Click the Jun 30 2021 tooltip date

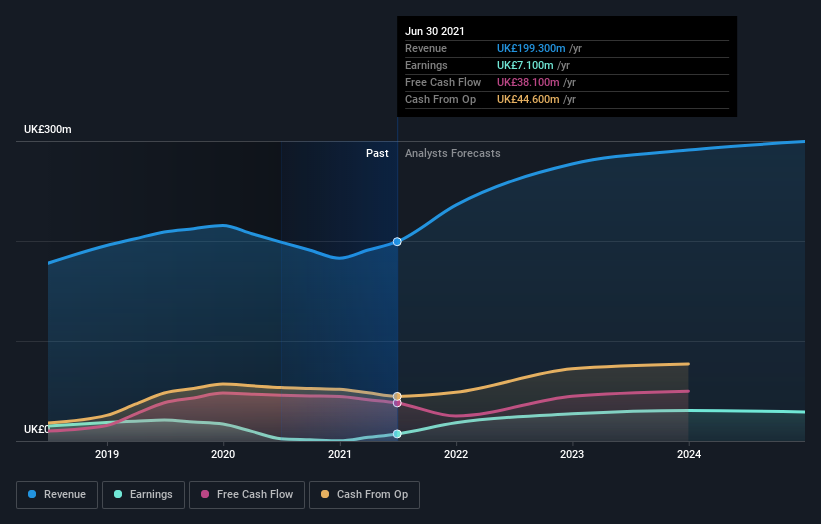(x=435, y=31)
